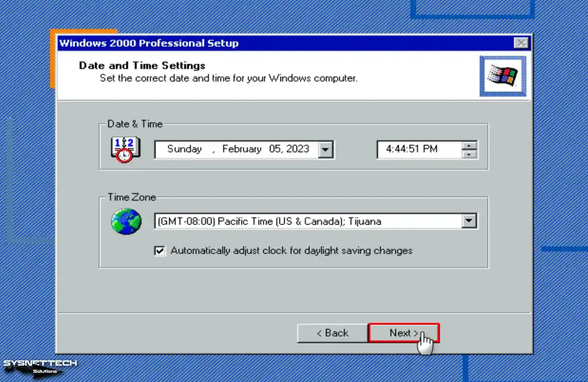Click the Windows logo icon in header
This screenshot has width=588, height=382.
502,76
